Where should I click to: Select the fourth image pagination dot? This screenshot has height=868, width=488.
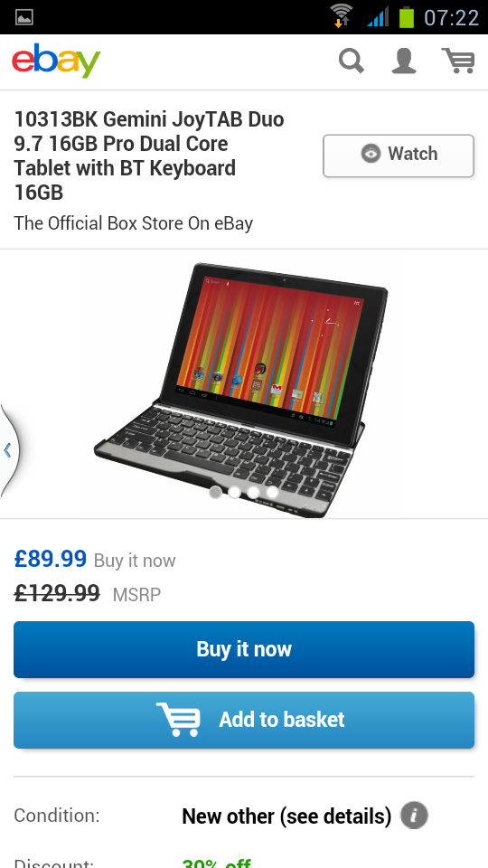(272, 492)
